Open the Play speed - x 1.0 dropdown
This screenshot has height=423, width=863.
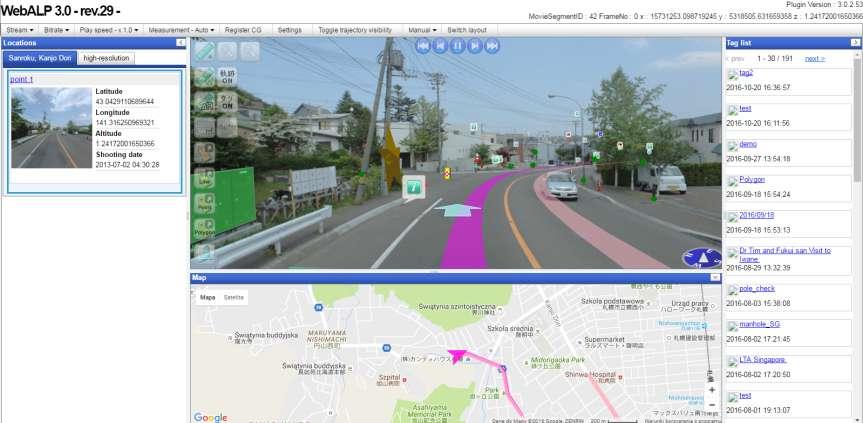pyautogui.click(x=108, y=30)
